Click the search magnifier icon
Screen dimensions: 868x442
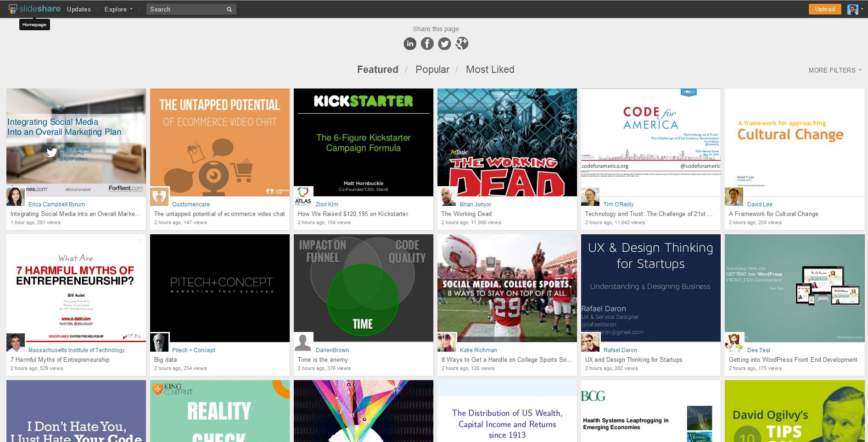[x=229, y=9]
